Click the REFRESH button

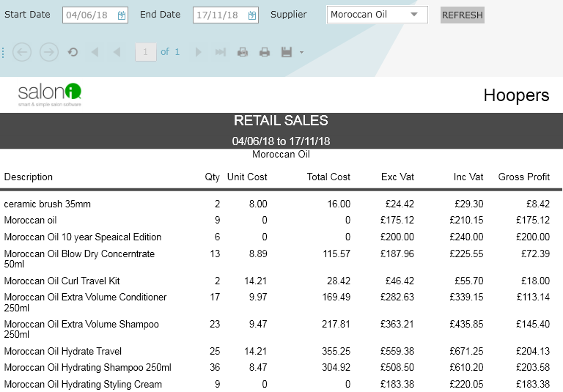[462, 15]
